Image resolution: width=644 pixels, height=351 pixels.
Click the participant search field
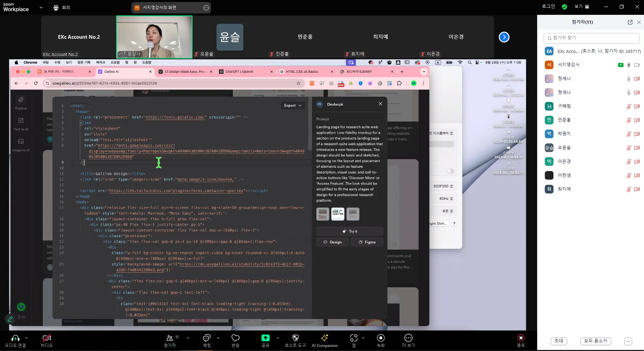pyautogui.click(x=591, y=38)
